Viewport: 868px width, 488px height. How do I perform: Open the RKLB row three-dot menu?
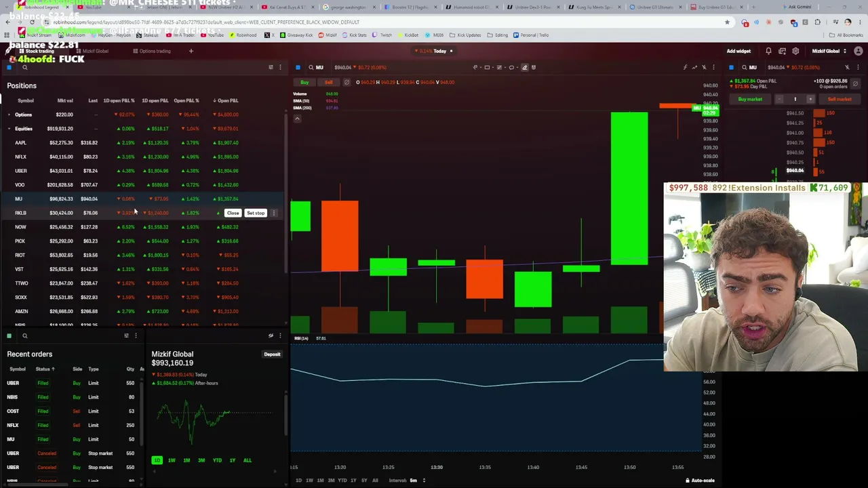click(274, 213)
